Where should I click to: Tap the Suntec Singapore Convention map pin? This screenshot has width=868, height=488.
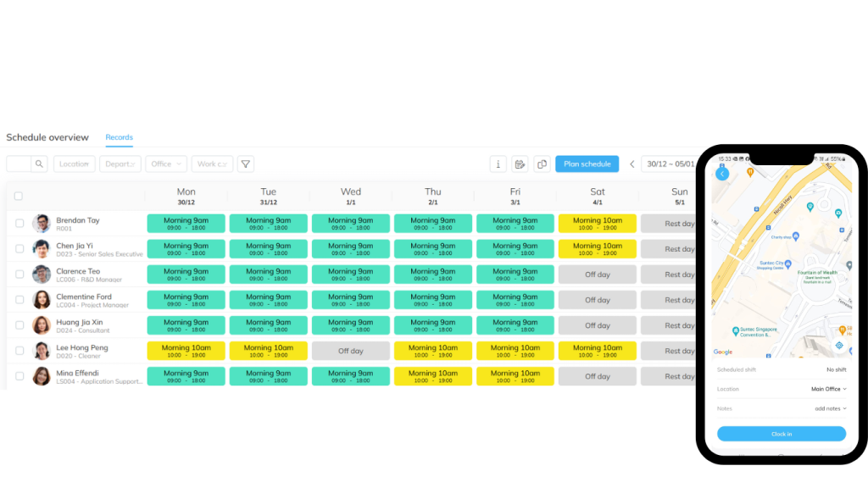tap(735, 331)
